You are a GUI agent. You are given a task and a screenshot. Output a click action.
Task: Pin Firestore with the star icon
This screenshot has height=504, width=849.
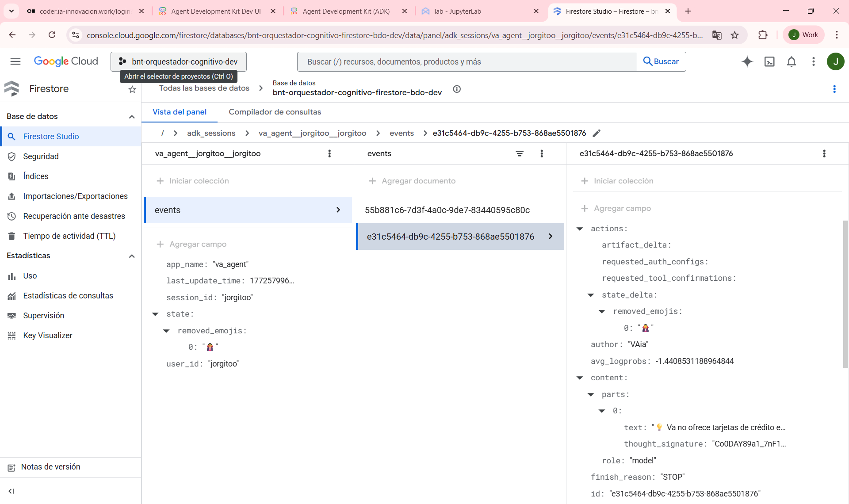[x=132, y=89]
